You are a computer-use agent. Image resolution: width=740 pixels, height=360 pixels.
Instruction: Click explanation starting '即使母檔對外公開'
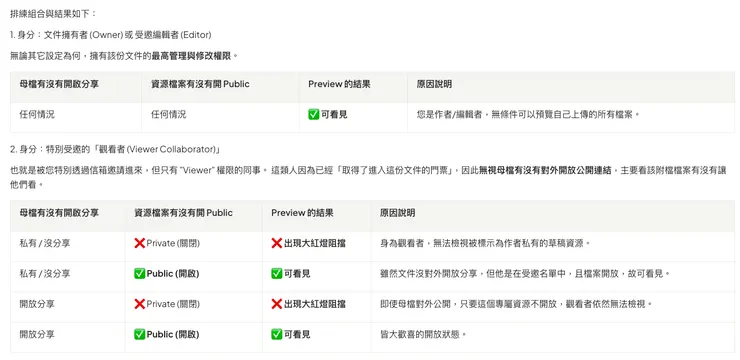click(517, 304)
